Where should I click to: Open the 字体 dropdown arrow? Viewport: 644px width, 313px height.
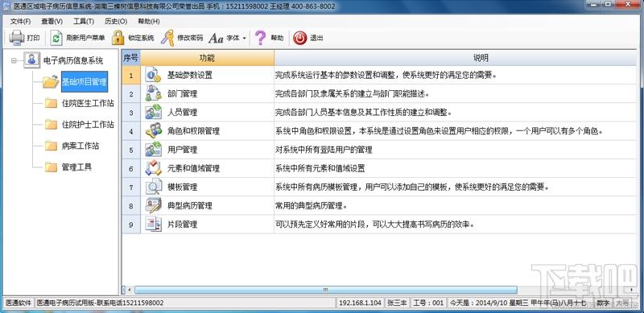coord(244,38)
